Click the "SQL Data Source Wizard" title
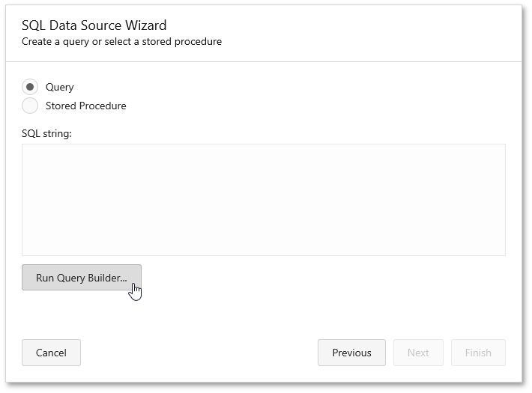The height and width of the screenshot is (393, 532). [x=94, y=25]
